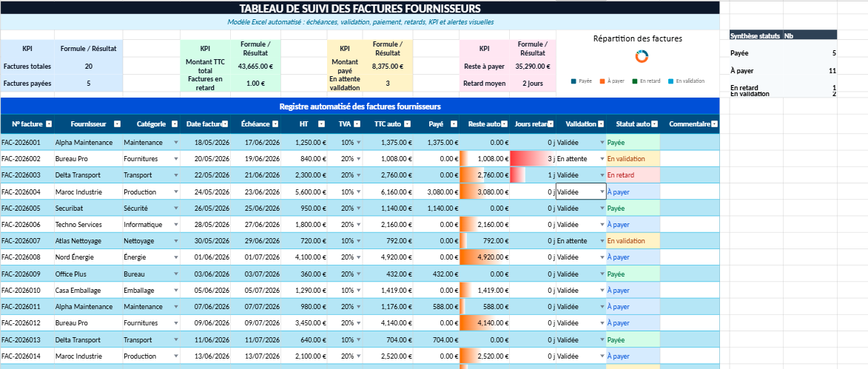Select cell FAC-2026014

[x=27, y=356]
